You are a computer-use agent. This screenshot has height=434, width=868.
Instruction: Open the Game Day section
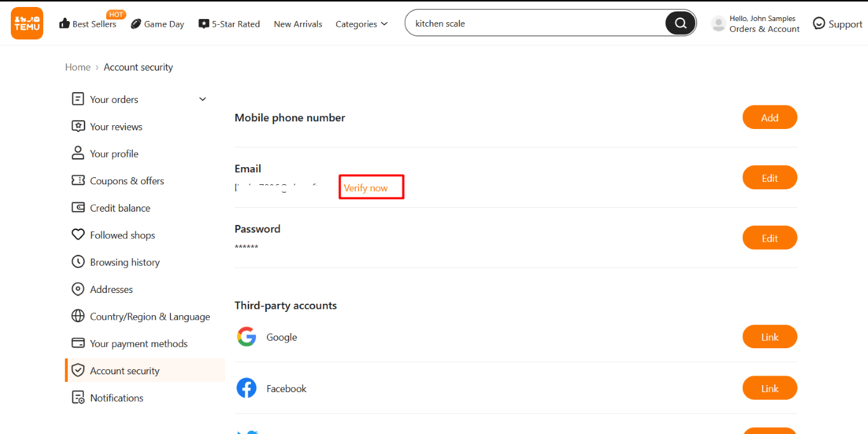point(157,24)
